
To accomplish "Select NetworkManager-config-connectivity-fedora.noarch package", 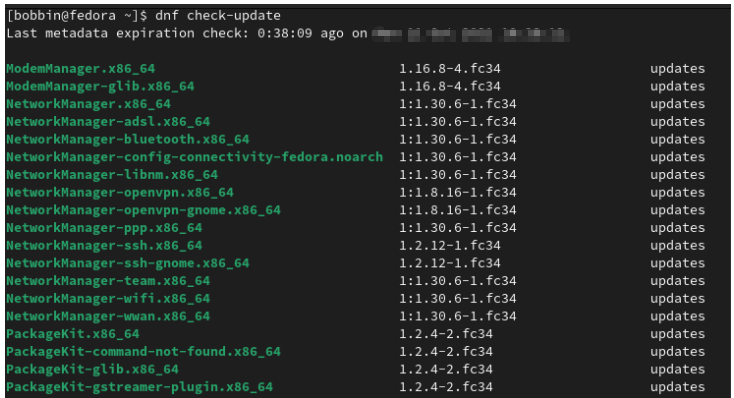I will coord(195,157).
